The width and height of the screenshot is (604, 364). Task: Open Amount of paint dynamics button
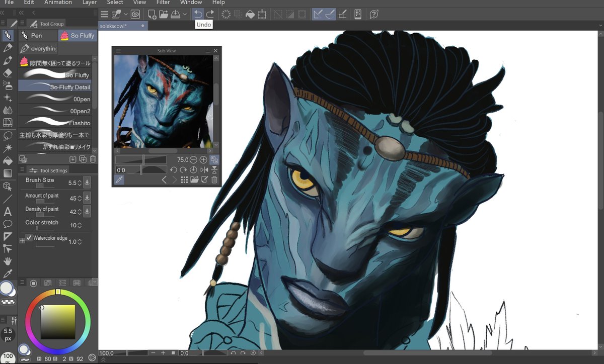tap(87, 198)
